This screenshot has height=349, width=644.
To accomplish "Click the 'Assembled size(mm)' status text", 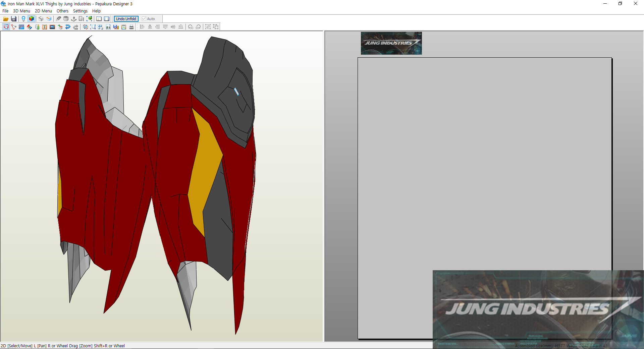I will point(534,346).
